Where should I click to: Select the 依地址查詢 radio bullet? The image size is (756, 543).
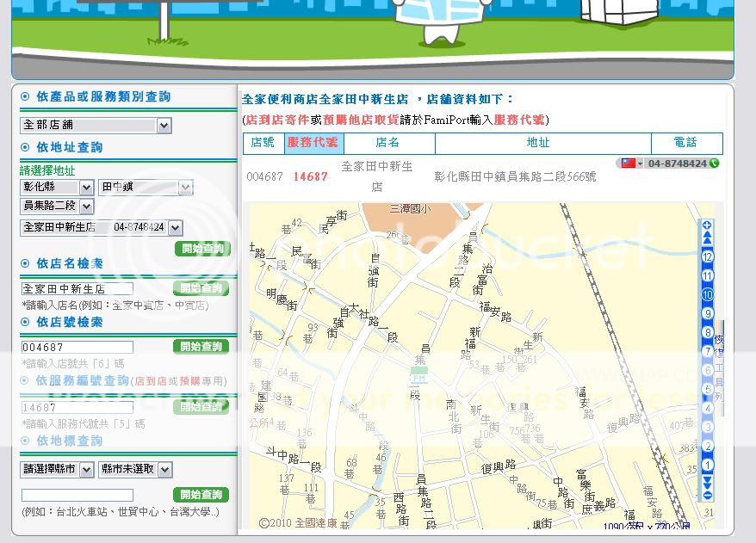[25, 147]
